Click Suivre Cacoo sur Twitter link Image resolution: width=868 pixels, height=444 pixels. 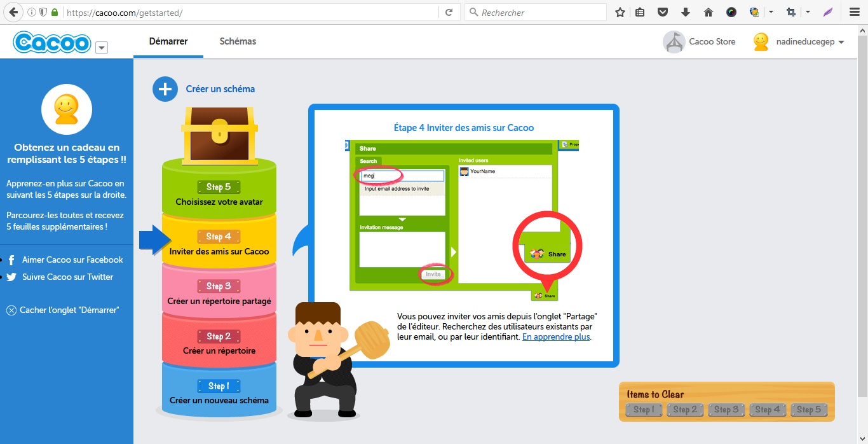coord(67,277)
